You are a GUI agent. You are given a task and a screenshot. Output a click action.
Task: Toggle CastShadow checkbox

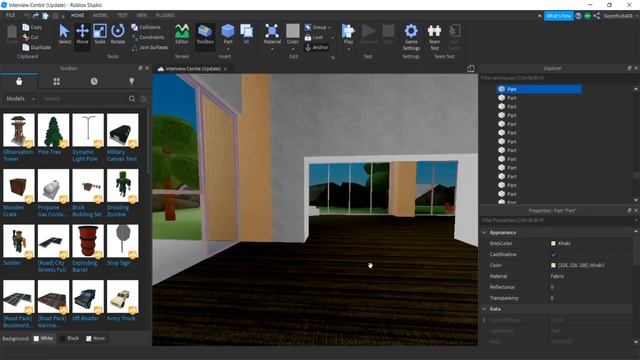(x=553, y=254)
